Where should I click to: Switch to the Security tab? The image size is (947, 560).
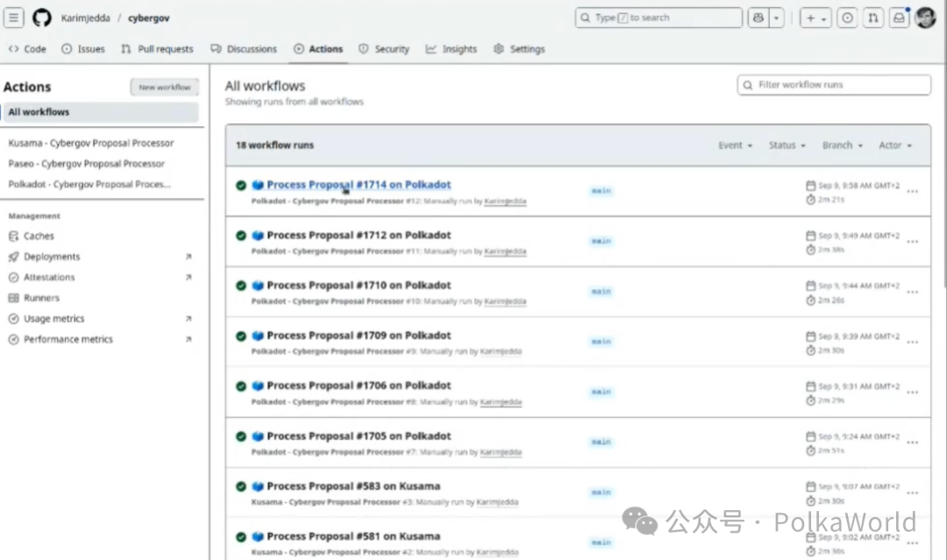click(x=383, y=49)
